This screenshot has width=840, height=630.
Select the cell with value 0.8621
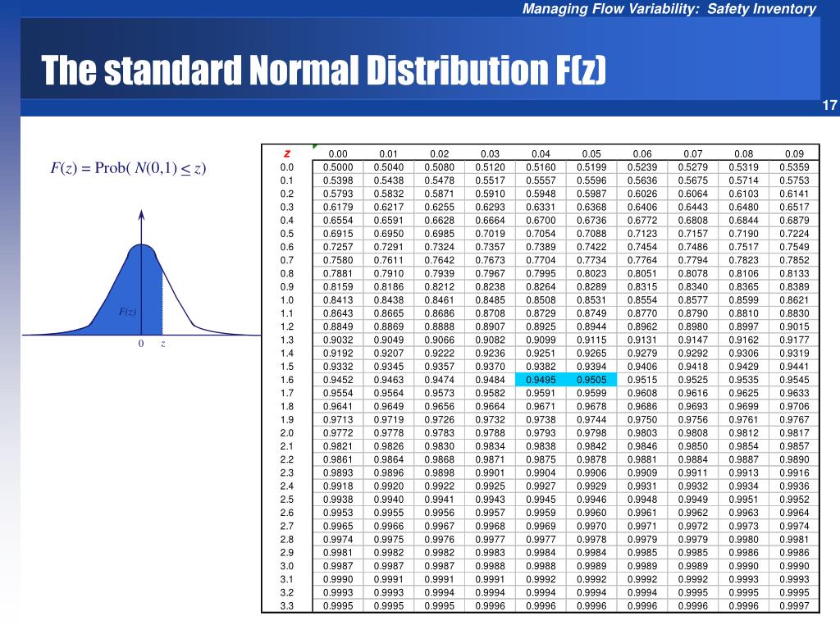pyautogui.click(x=794, y=300)
